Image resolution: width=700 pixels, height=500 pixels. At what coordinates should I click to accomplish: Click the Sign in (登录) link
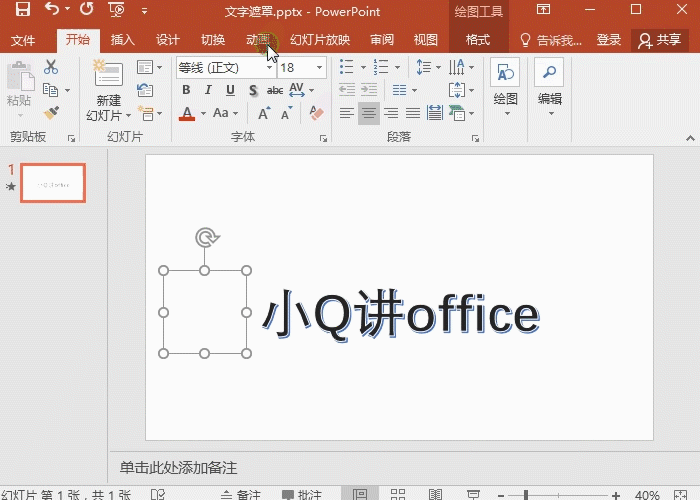609,40
